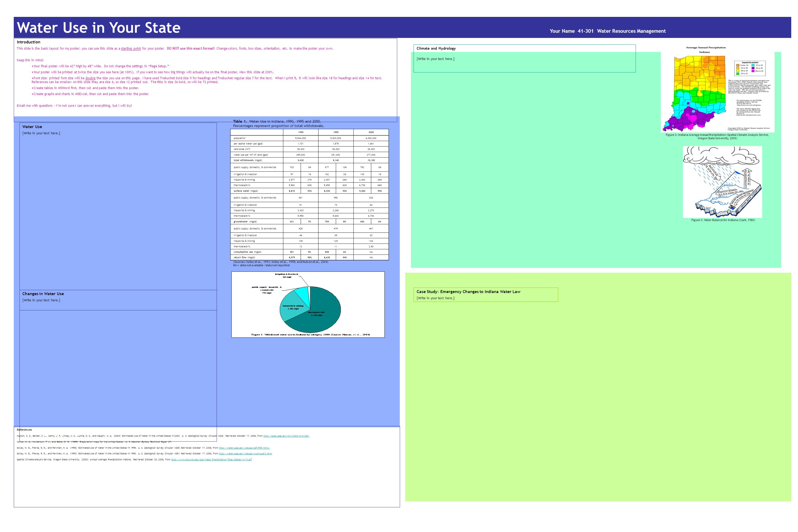Screen dimensions: 798x532
Task: Select the Figure 1 pie chart image
Action: pos(308,304)
